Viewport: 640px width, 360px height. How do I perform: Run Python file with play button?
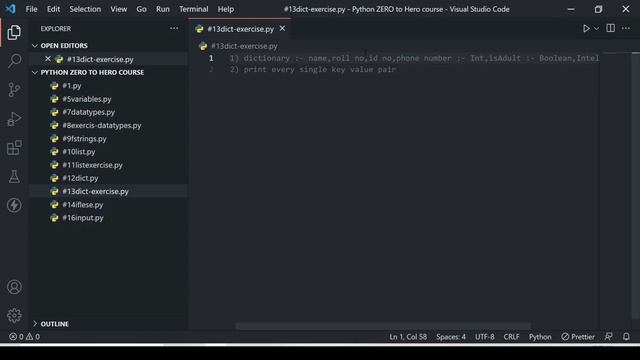click(586, 29)
